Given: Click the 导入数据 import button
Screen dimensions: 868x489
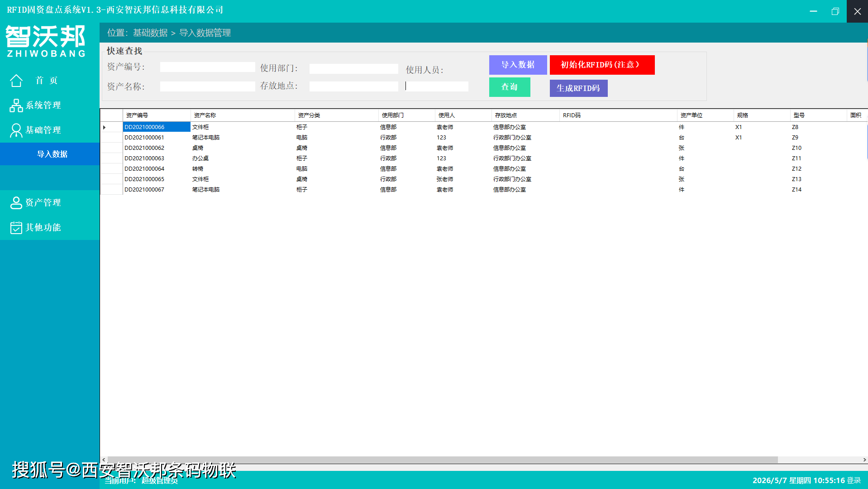Looking at the screenshot, I should coord(518,65).
